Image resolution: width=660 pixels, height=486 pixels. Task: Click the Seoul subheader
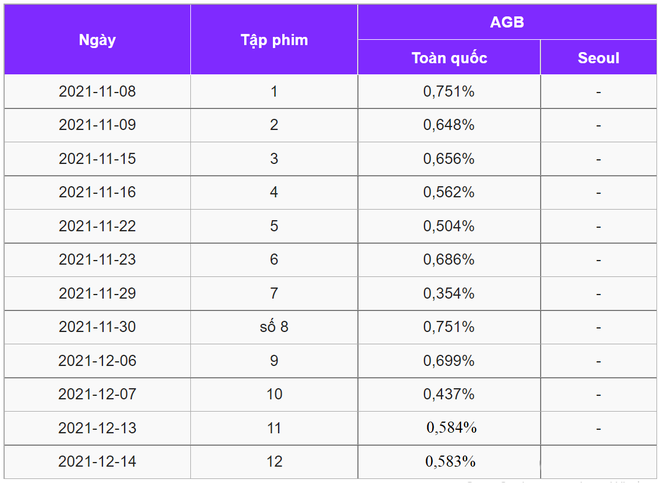(x=599, y=58)
